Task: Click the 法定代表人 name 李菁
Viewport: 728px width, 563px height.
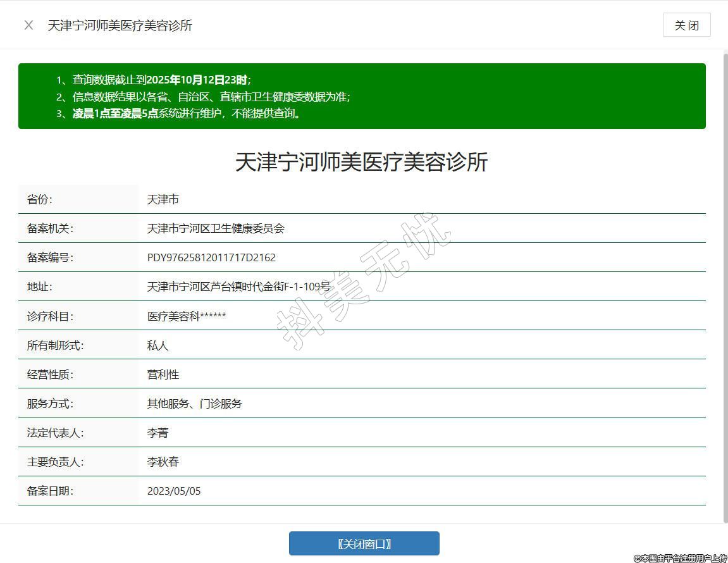Action: [158, 433]
